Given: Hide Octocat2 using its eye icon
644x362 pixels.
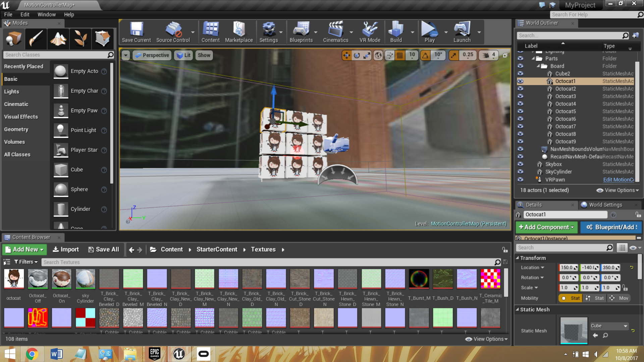Looking at the screenshot, I should [x=520, y=89].
